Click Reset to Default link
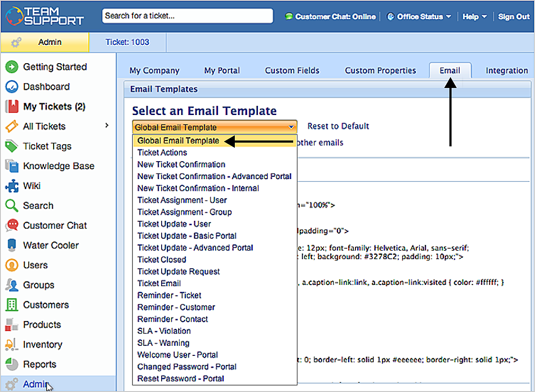535x392 pixels. point(338,126)
